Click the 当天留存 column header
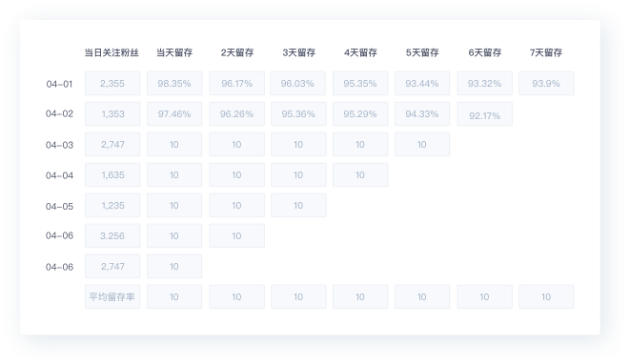Screen dimensions: 629x364 (x=174, y=52)
